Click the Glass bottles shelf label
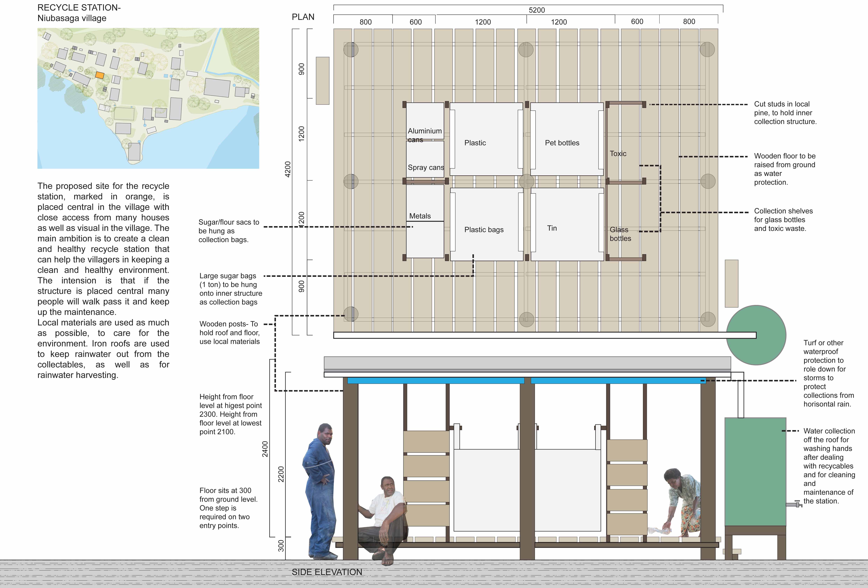868x588 pixels. coord(620,234)
